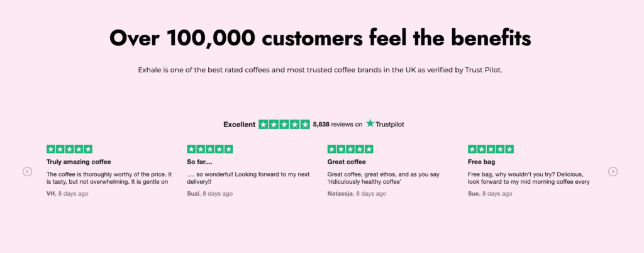644x253 pixels.
Task: Open the Free bag review title
Action: tap(482, 162)
